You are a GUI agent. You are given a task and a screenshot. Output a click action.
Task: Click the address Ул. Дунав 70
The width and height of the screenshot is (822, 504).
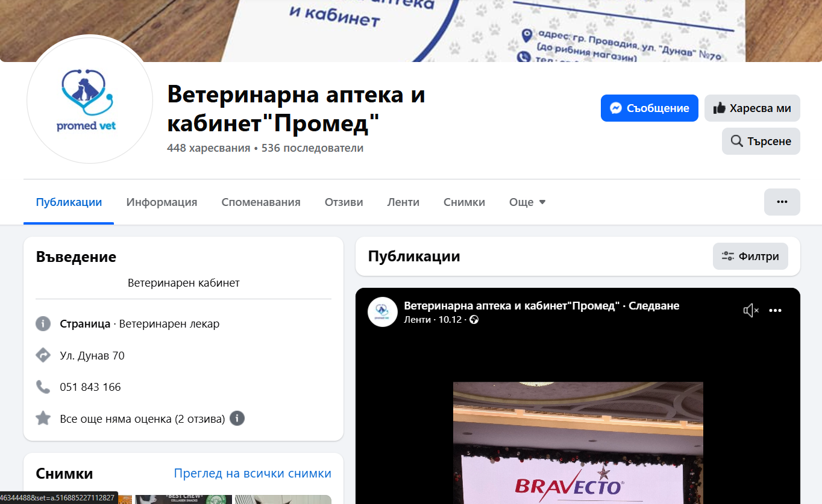(92, 356)
